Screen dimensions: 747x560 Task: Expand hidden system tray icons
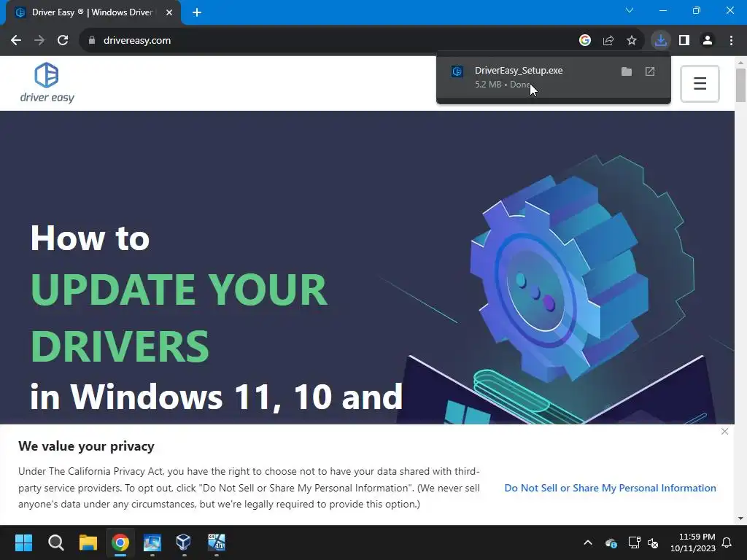pyautogui.click(x=588, y=542)
